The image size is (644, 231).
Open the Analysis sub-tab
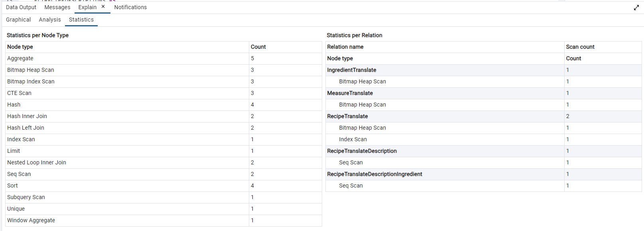[x=50, y=20]
